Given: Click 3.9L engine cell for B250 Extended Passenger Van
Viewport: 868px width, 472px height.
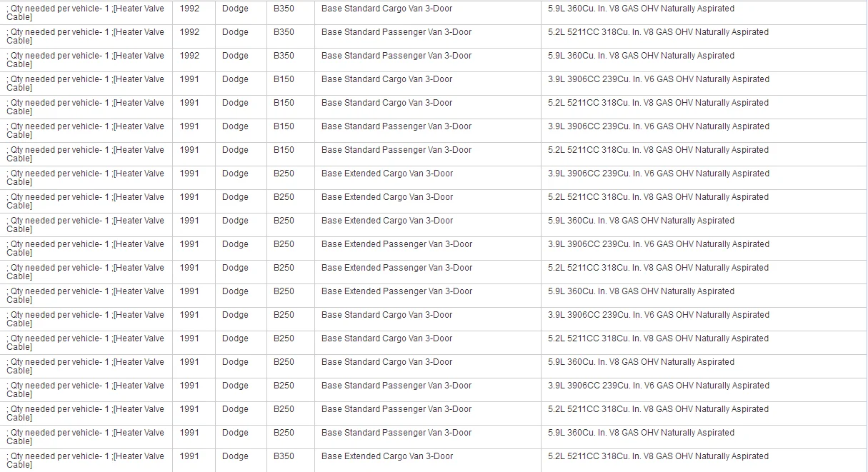Looking at the screenshot, I should pyautogui.click(x=704, y=248).
